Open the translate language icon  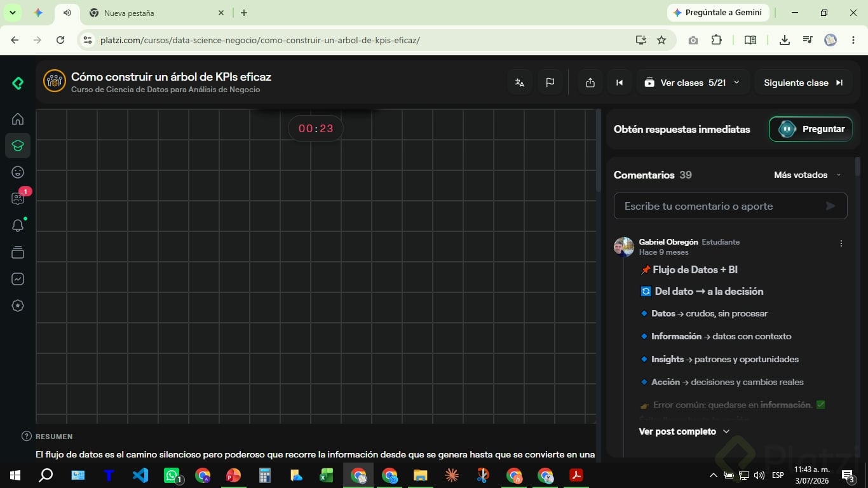pyautogui.click(x=520, y=83)
